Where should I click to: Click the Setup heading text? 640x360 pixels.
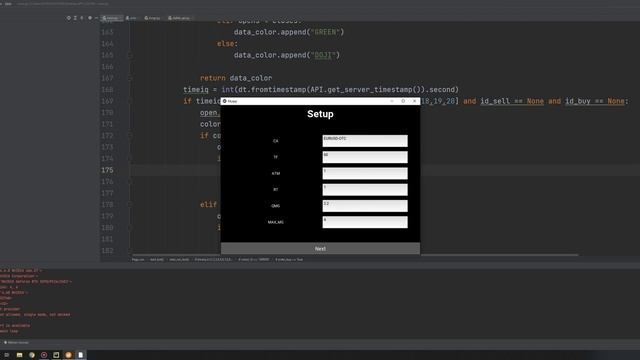(x=320, y=114)
